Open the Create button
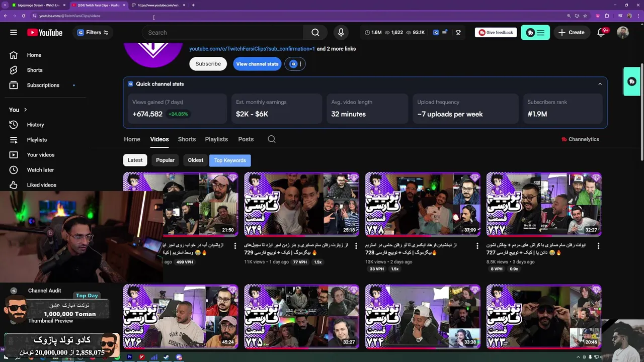Image resolution: width=644 pixels, height=362 pixels. click(x=572, y=33)
